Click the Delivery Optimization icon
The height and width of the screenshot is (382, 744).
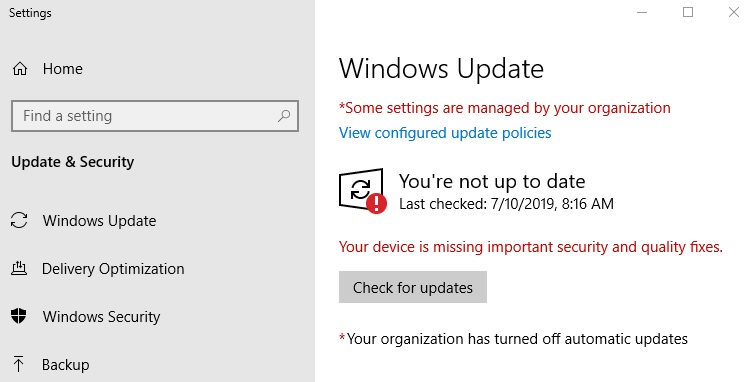19,269
